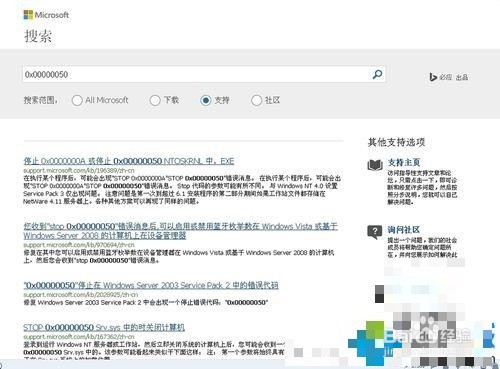500x369 pixels.
Task: Select the 支持 search scope radio button
Action: pyautogui.click(x=206, y=100)
